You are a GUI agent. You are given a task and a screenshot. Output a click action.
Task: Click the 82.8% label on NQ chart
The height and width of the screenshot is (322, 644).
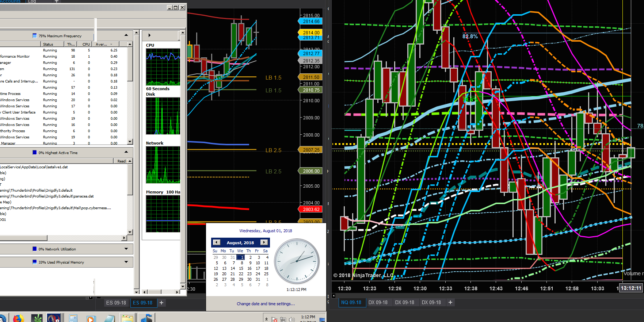(x=470, y=37)
